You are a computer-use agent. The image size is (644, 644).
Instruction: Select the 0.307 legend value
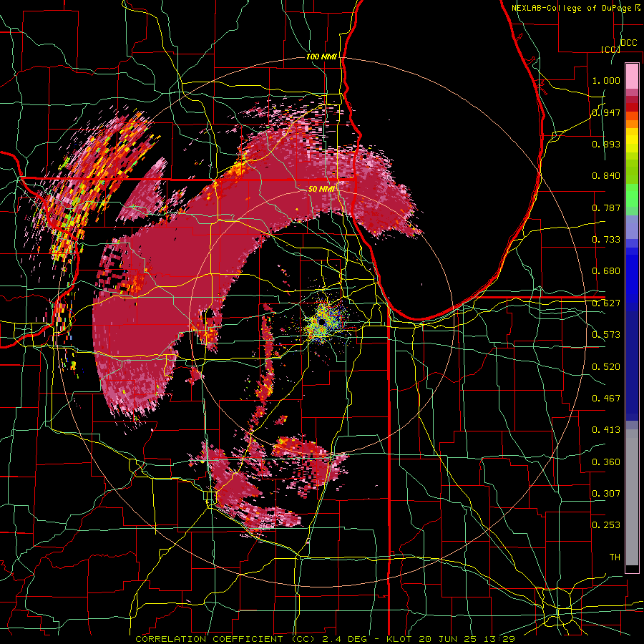click(x=606, y=494)
